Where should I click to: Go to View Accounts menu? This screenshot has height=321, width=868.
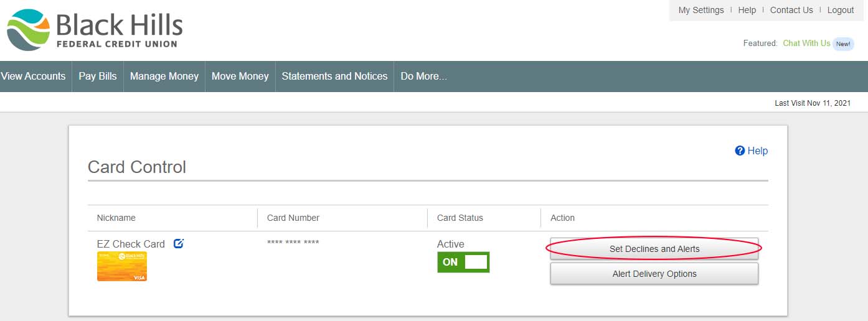click(x=34, y=76)
